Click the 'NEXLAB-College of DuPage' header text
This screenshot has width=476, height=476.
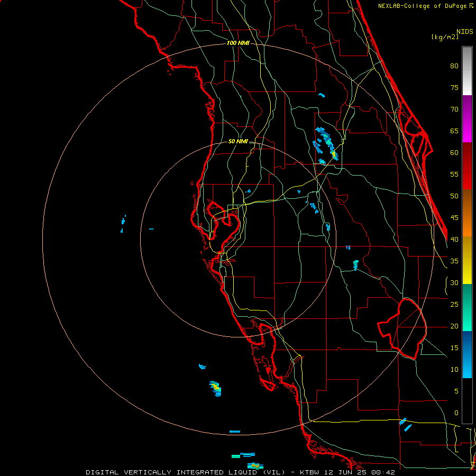pyautogui.click(x=423, y=6)
